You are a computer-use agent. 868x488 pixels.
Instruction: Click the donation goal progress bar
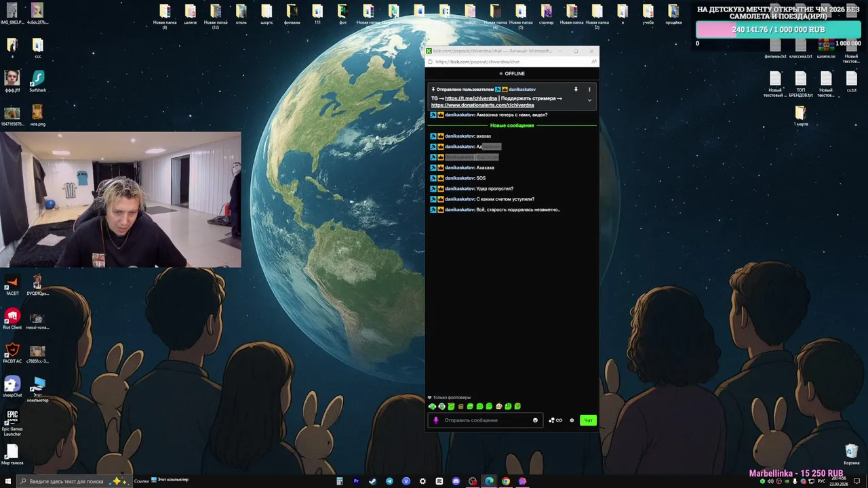(778, 30)
